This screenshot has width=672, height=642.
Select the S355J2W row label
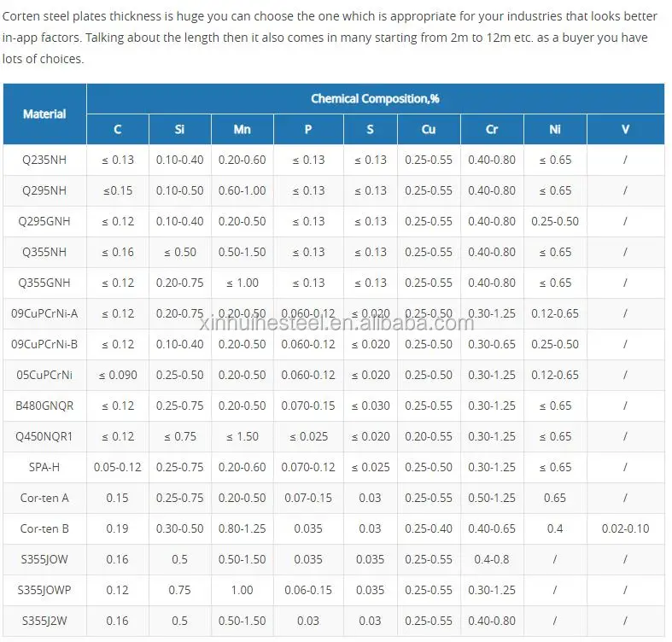(44, 621)
